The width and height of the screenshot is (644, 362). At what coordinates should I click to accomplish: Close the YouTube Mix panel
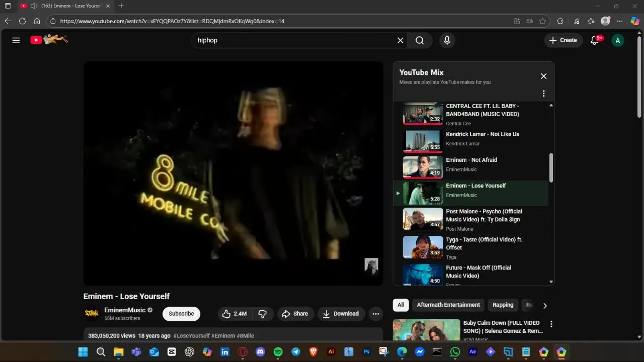click(x=543, y=76)
